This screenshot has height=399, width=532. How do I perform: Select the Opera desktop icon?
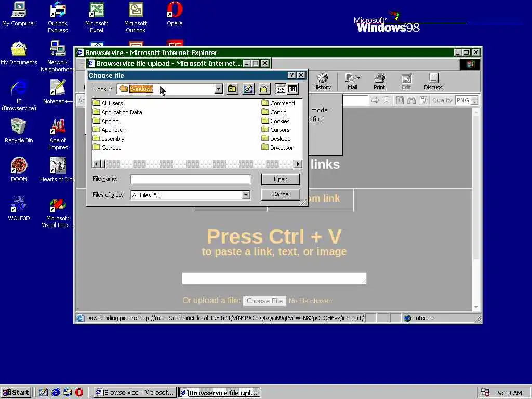click(x=175, y=14)
